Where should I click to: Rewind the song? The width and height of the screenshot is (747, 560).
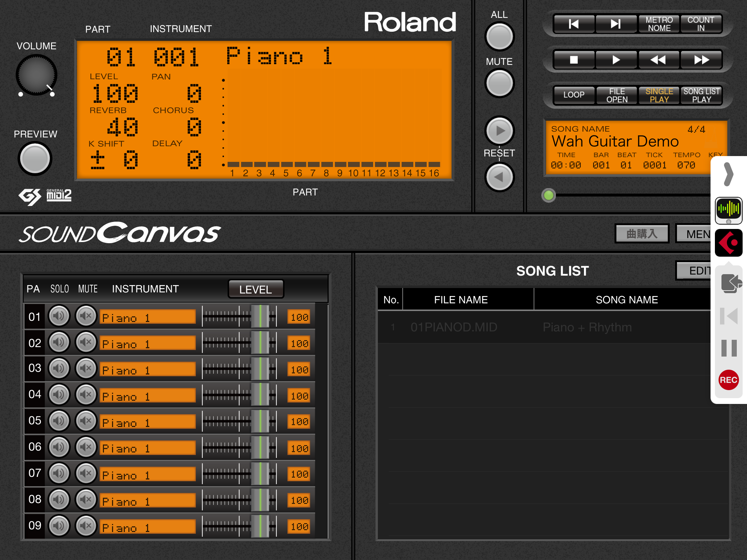659,60
